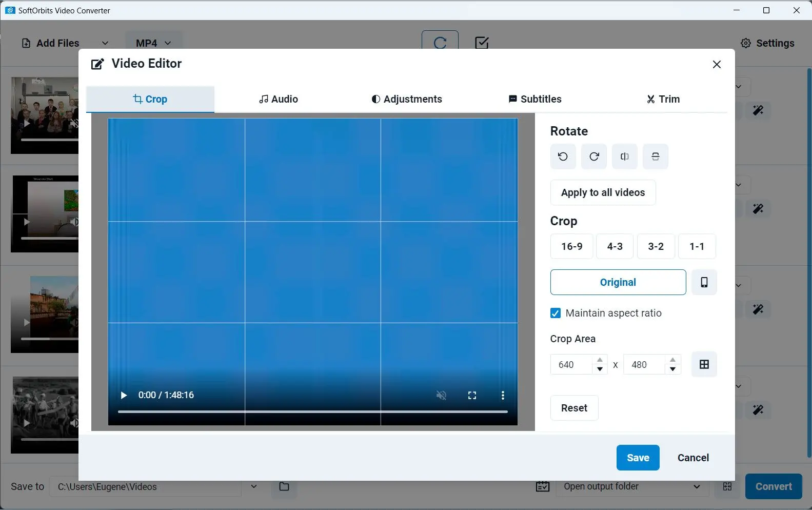Flip video vertically
This screenshot has height=510, width=812.
coord(655,156)
